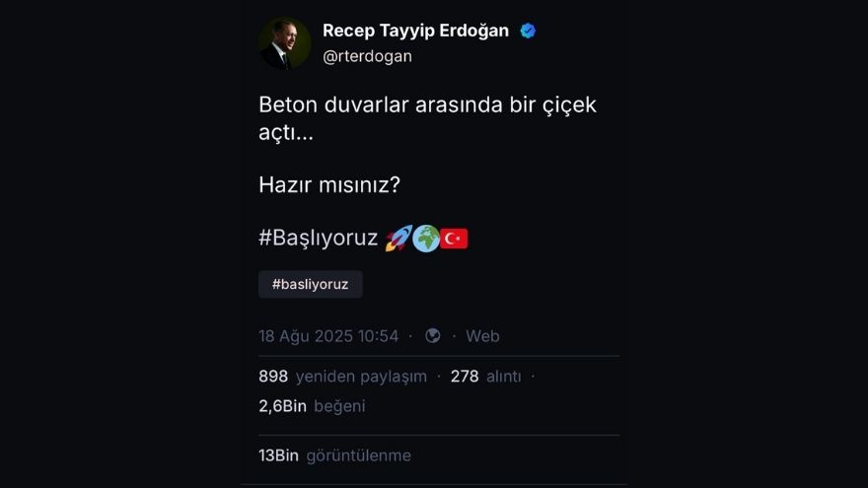Click the blue verified badge icon
The image size is (868, 488).
tap(528, 31)
